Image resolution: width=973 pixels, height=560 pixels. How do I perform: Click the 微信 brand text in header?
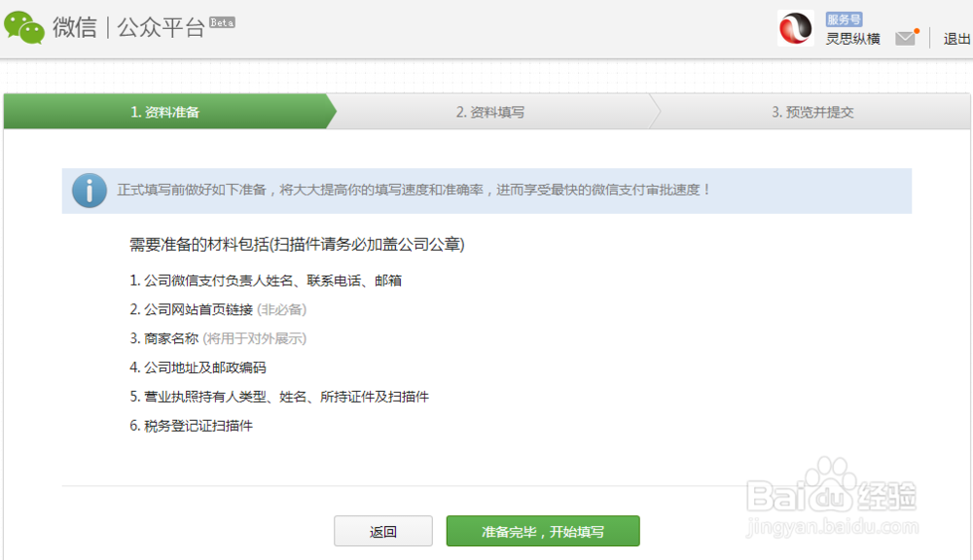coord(74,28)
